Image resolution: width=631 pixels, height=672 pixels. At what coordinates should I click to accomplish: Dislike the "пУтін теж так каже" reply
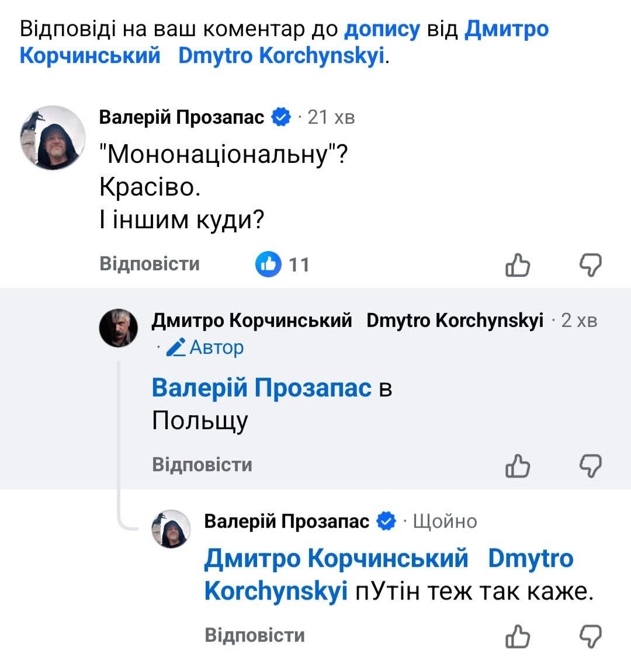(x=590, y=635)
